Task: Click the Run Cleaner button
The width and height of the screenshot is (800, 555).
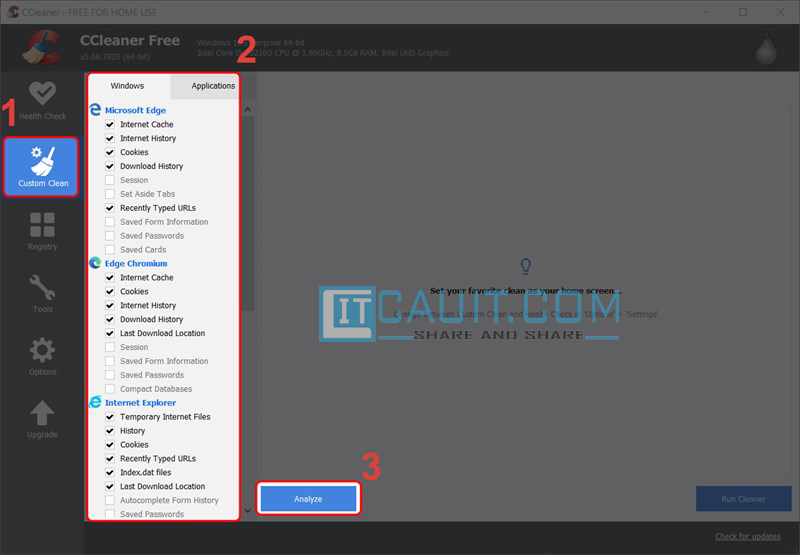Action: (743, 499)
